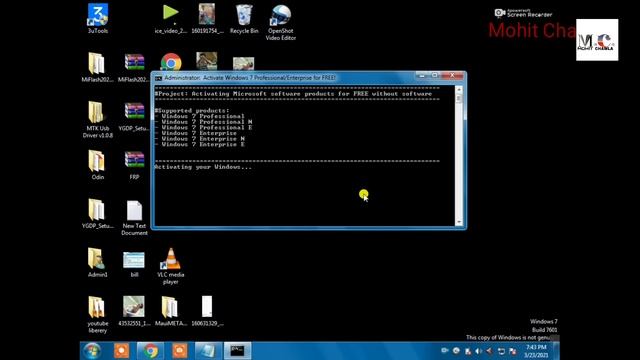The width and height of the screenshot is (640, 360).
Task: Select the MiFlash202 folder icon
Action: 97,67
